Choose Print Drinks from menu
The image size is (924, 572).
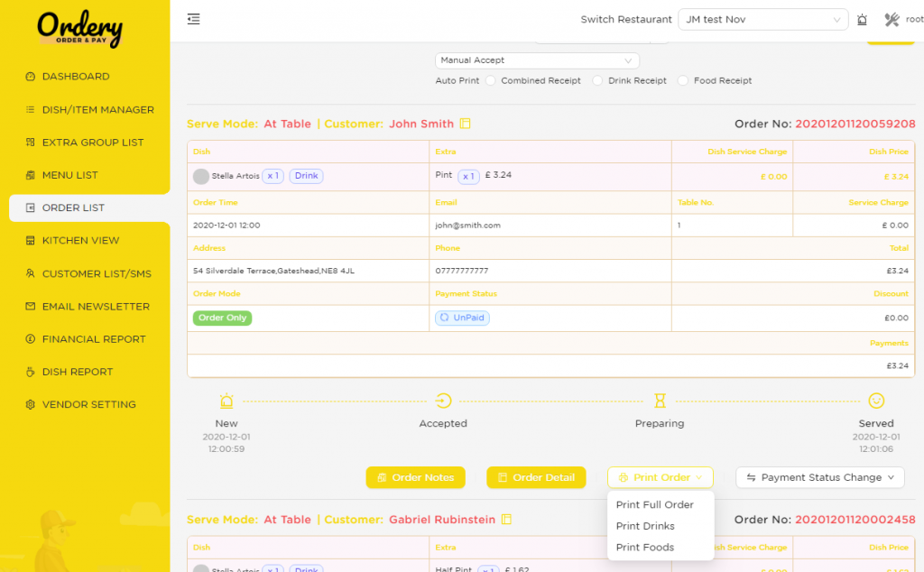645,526
